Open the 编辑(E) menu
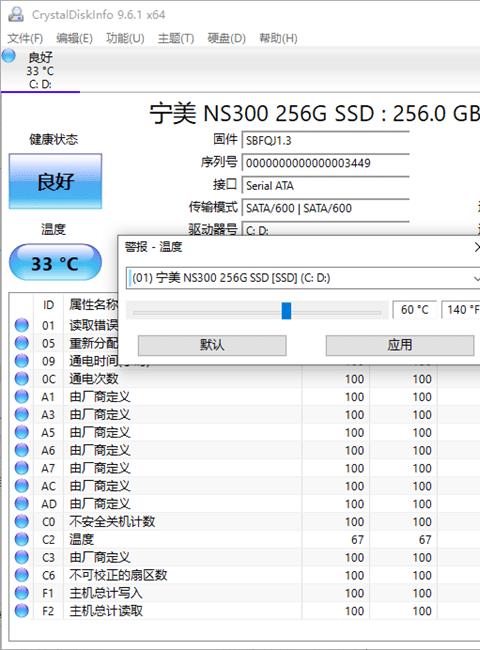Screen dimensions: 480x650 74,39
